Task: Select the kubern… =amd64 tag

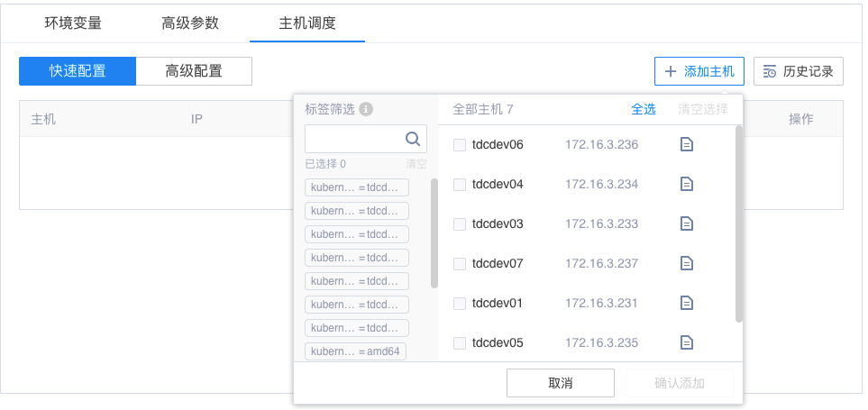Action: click(x=355, y=351)
